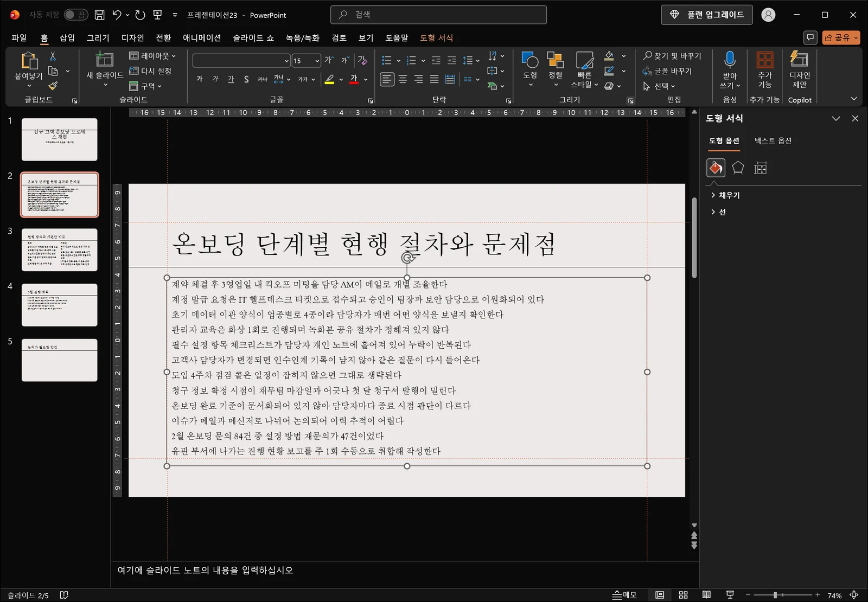The image size is (868, 602).
Task: Open 파일 menu tab
Action: (x=19, y=37)
